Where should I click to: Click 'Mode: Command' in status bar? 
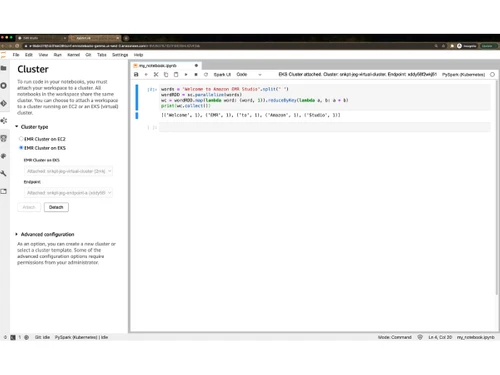tap(395, 337)
